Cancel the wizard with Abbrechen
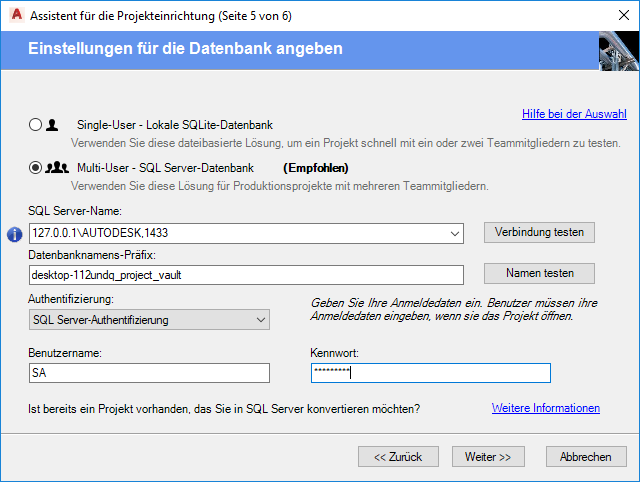Image resolution: width=640 pixels, height=482 pixels. pos(586,456)
